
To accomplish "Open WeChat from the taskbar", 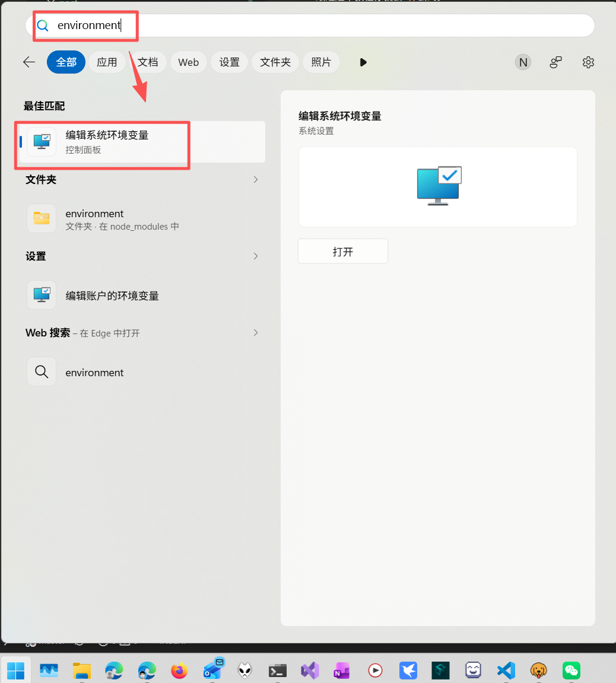I will tap(571, 671).
